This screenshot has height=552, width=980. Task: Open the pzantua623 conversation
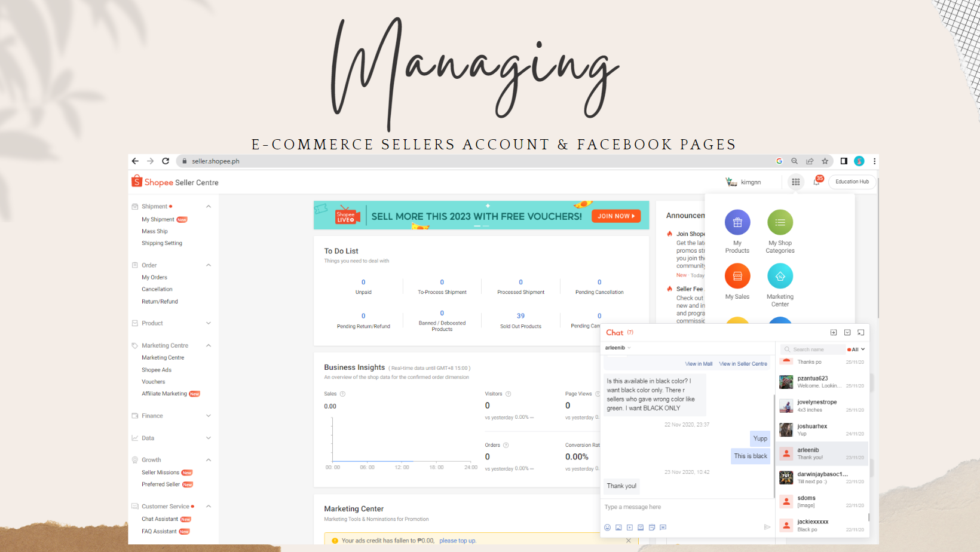pos(823,382)
